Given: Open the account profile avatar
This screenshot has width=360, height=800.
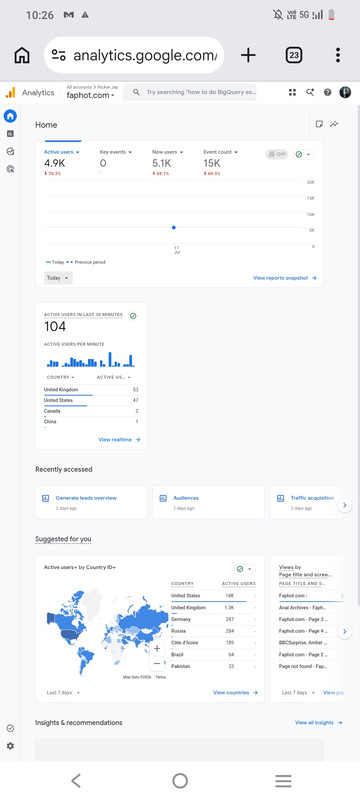Looking at the screenshot, I should [x=345, y=92].
